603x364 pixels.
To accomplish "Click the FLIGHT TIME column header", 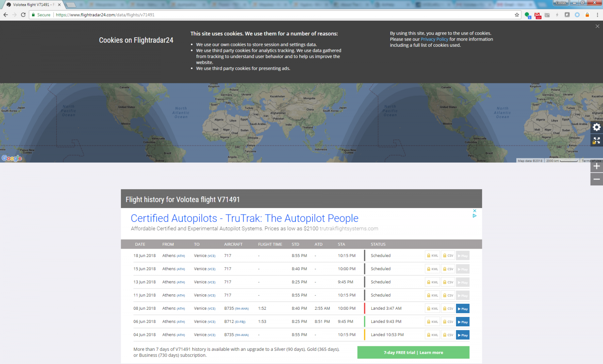I will (270, 244).
